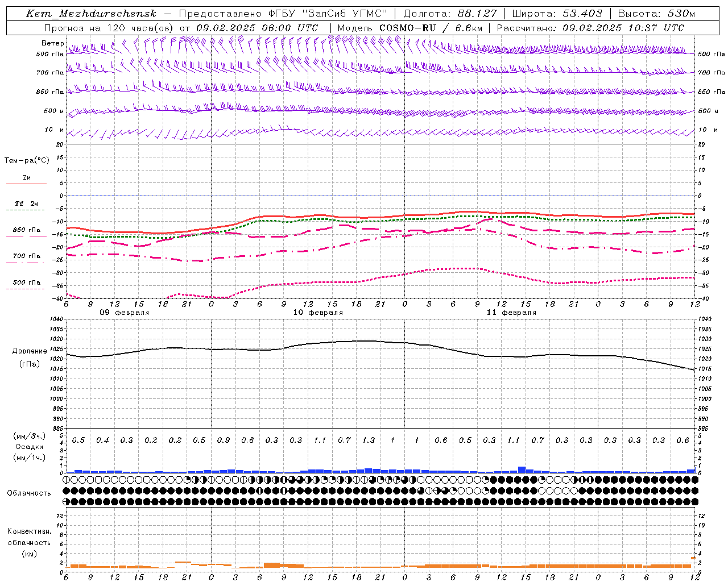Click the tallest blue precipitation bar
Screen dimensions: 728x582
click(x=522, y=470)
